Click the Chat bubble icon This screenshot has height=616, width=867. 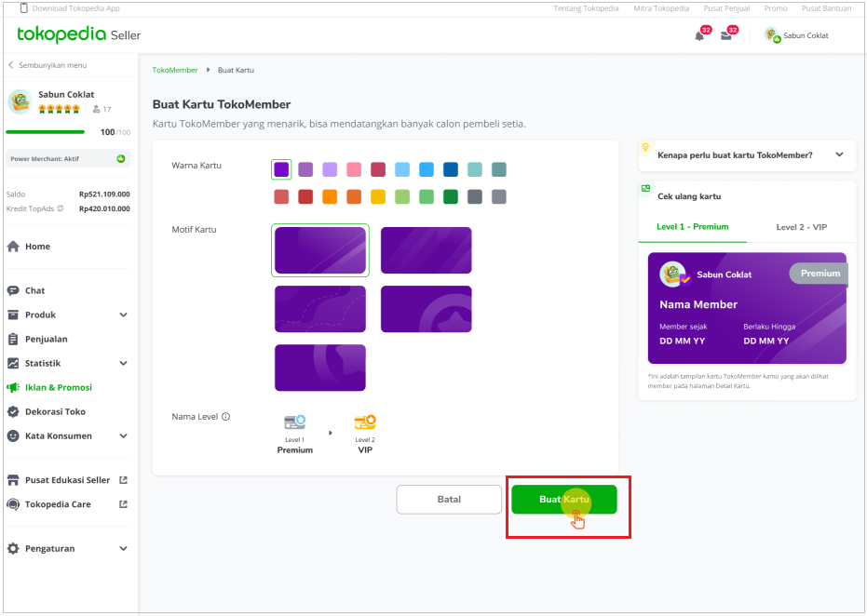pos(13,290)
